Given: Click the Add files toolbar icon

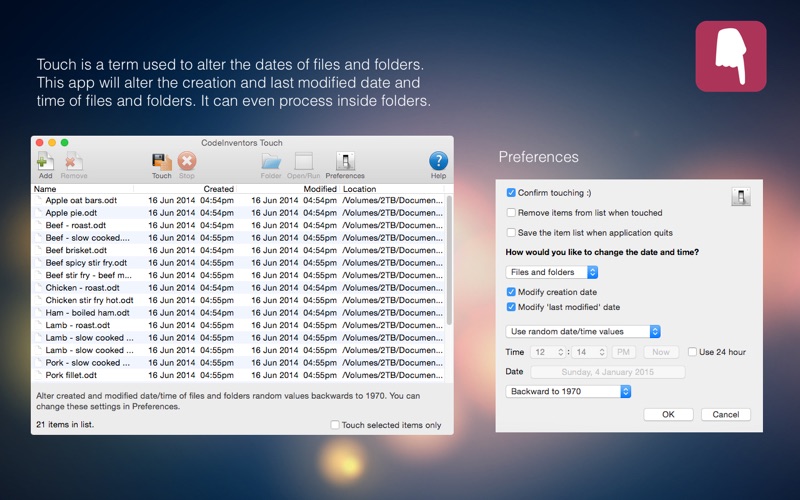Looking at the screenshot, I should [x=45, y=161].
